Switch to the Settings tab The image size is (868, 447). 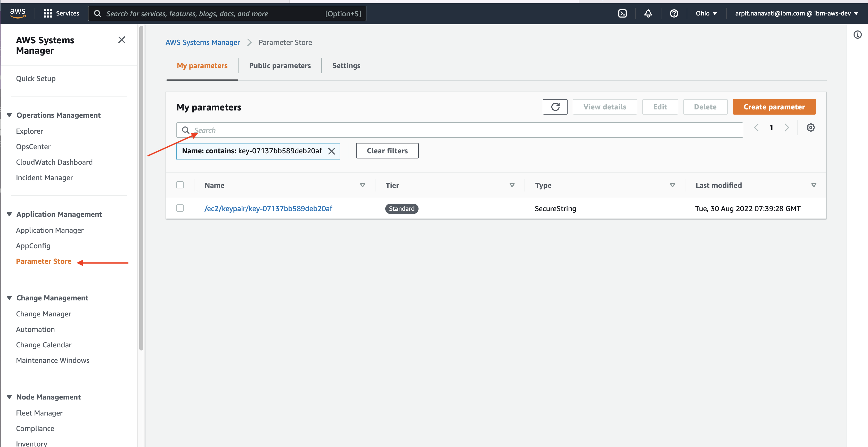click(346, 66)
